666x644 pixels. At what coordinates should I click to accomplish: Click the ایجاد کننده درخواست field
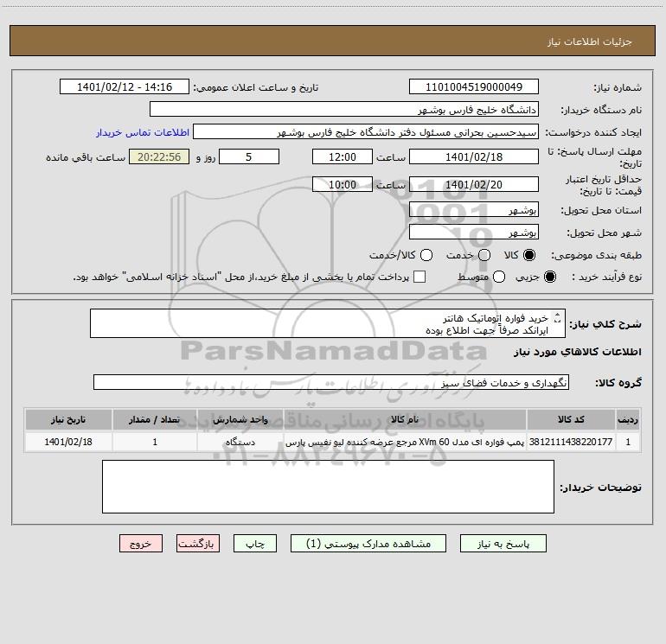coord(366,132)
